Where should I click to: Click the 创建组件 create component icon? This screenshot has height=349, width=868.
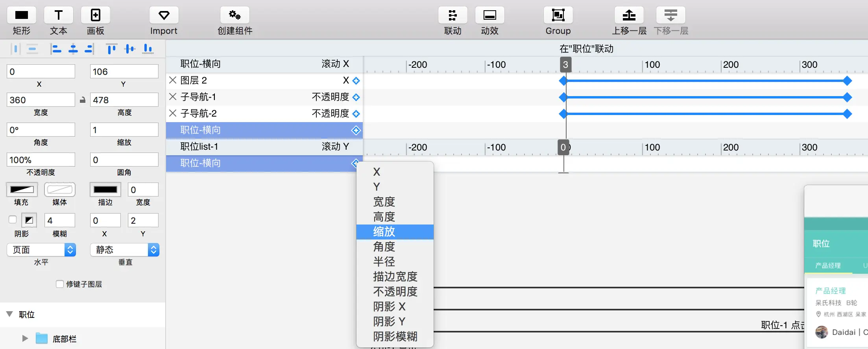(x=235, y=15)
